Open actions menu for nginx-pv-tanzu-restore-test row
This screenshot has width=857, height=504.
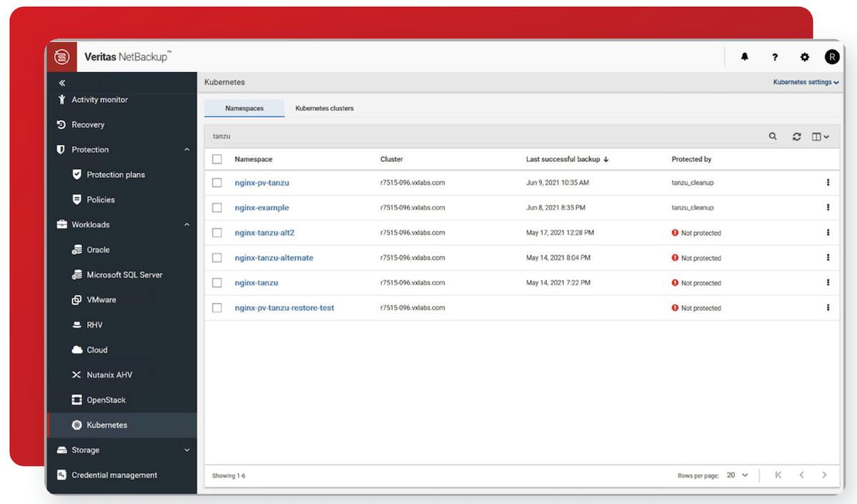(828, 308)
